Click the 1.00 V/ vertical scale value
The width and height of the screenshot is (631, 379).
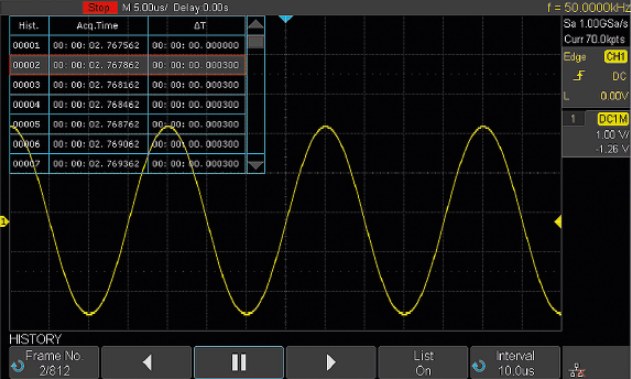coord(612,134)
